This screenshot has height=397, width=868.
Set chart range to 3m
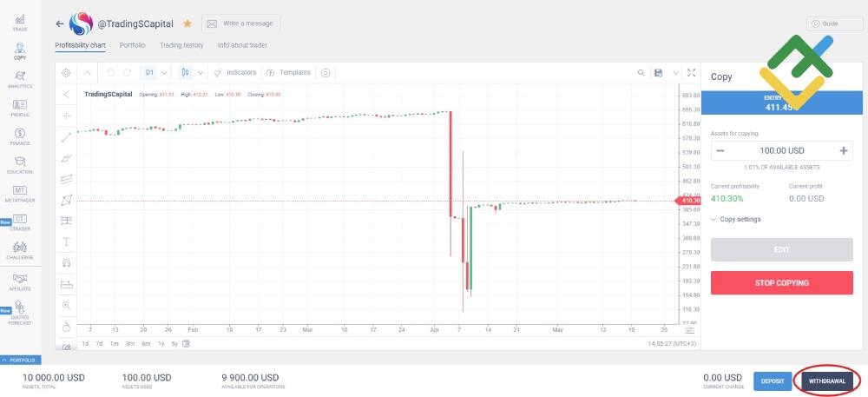[130, 344]
